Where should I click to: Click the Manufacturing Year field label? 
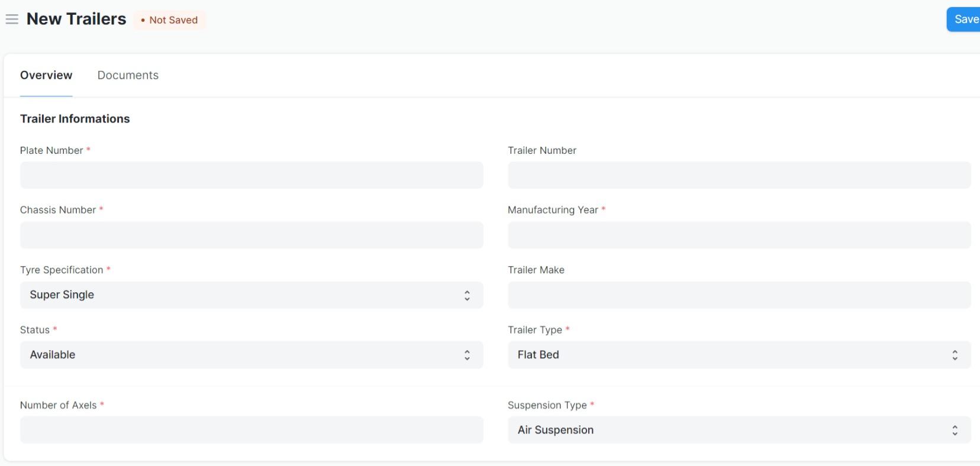click(x=553, y=210)
